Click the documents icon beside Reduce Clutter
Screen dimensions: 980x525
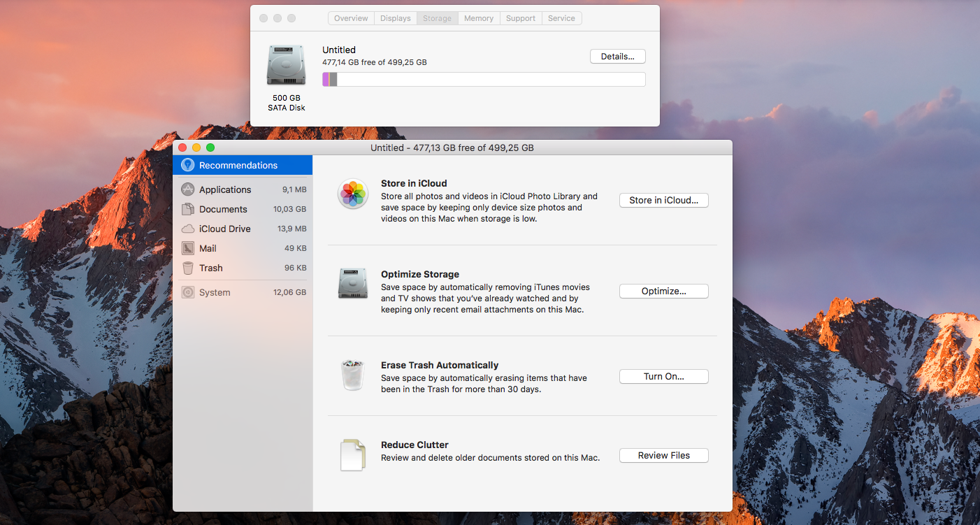pos(353,455)
